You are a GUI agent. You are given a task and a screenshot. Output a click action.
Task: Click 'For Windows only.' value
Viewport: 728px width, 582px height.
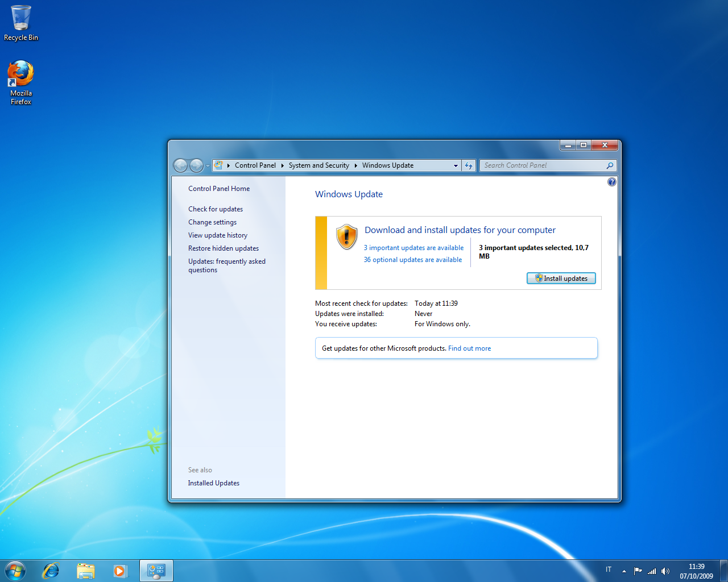tap(442, 324)
